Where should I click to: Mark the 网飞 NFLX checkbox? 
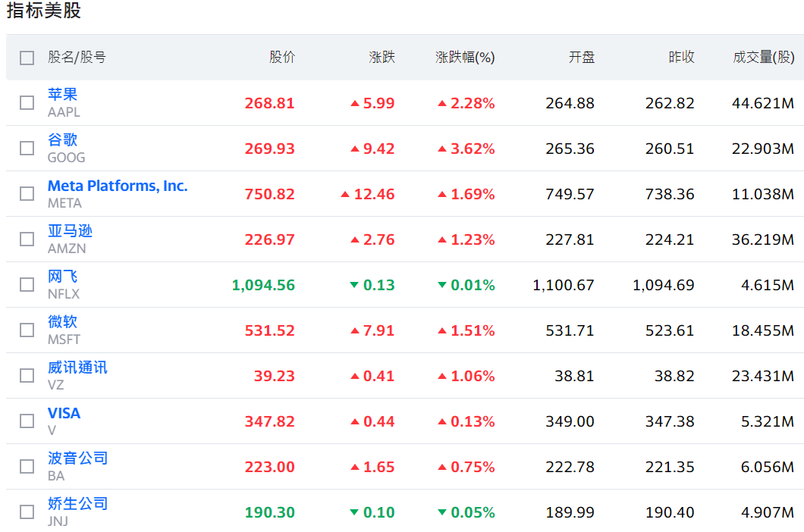click(x=27, y=285)
